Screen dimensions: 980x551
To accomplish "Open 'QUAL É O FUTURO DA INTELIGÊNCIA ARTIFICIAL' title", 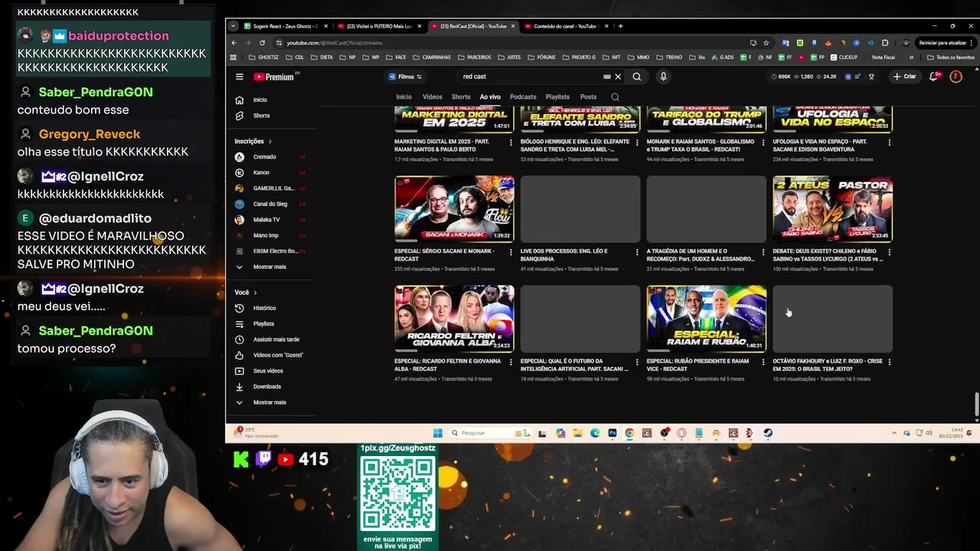I will pyautogui.click(x=574, y=365).
